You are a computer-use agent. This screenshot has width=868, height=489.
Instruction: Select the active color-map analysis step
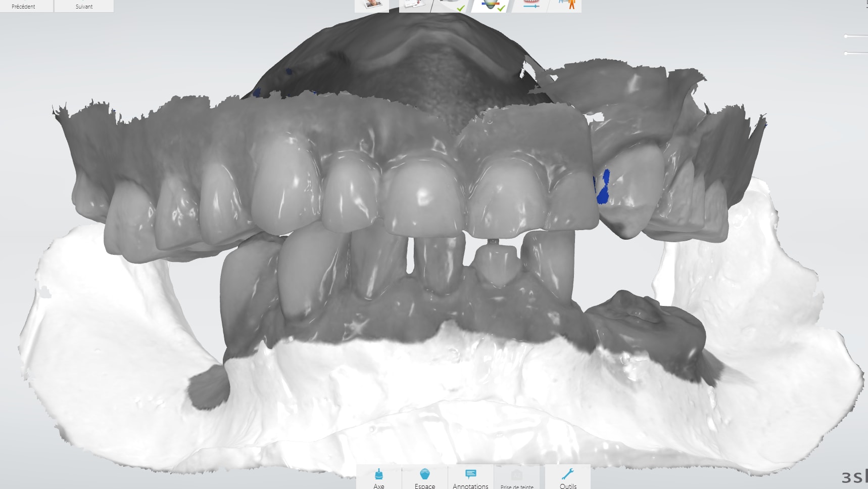pyautogui.click(x=491, y=5)
